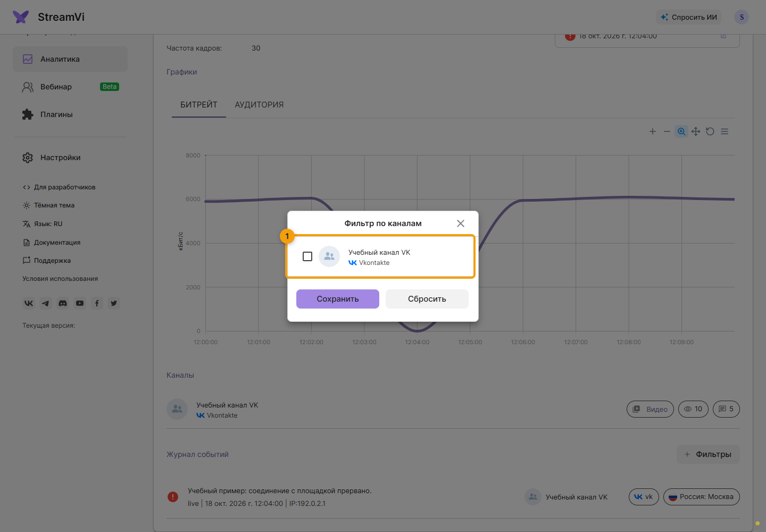Click the Discord social icon
The image size is (766, 532).
point(63,303)
